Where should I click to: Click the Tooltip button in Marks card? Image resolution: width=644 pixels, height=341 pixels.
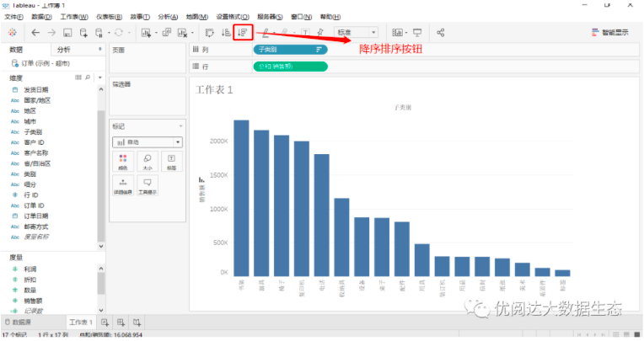point(147,184)
